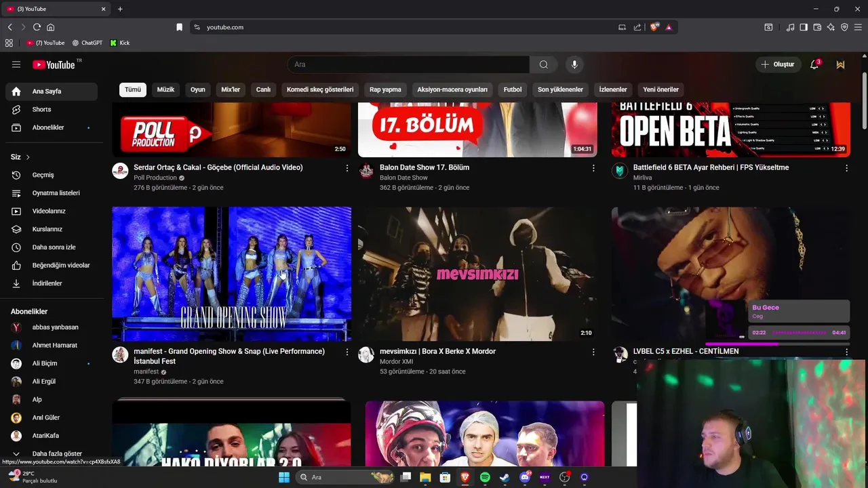Image resolution: width=868 pixels, height=488 pixels.
Task: Open options for Battlefield 6 BETA video
Action: tap(846, 168)
